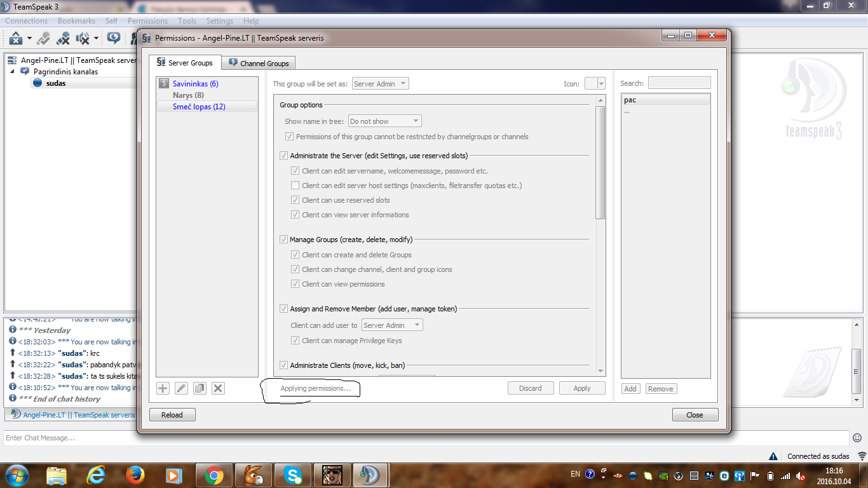Screen dimensions: 868x488
Task: Toggle 'Client can view permissions' checkbox
Action: (295, 284)
